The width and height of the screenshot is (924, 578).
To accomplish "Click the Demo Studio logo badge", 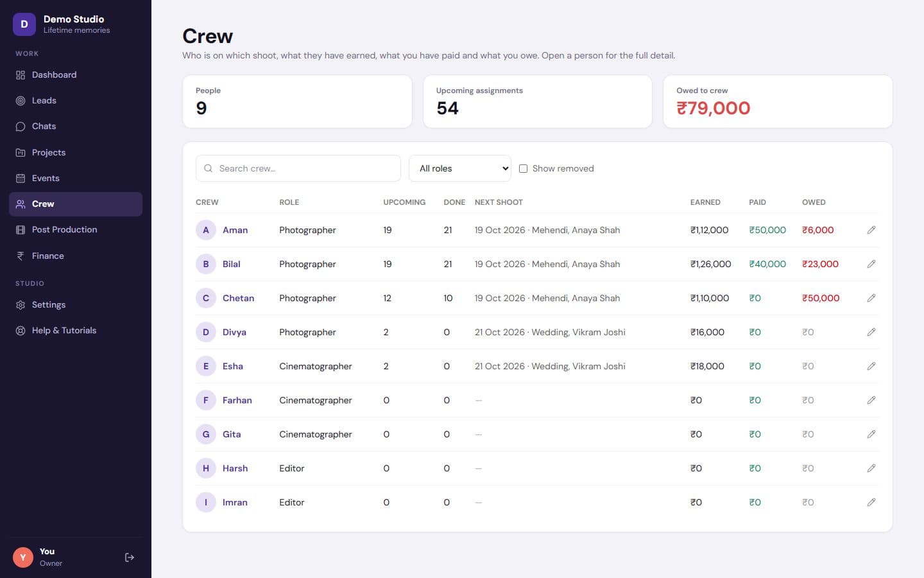I will coord(24,24).
